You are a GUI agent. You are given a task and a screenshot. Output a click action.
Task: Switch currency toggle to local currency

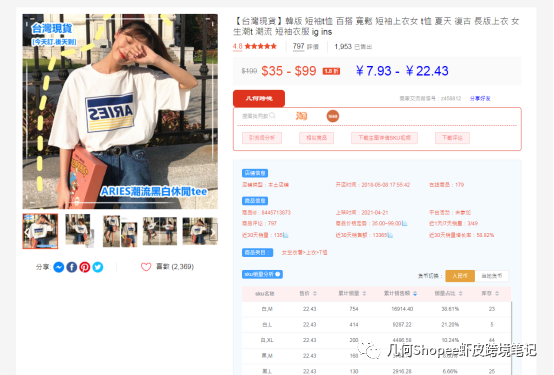click(491, 276)
